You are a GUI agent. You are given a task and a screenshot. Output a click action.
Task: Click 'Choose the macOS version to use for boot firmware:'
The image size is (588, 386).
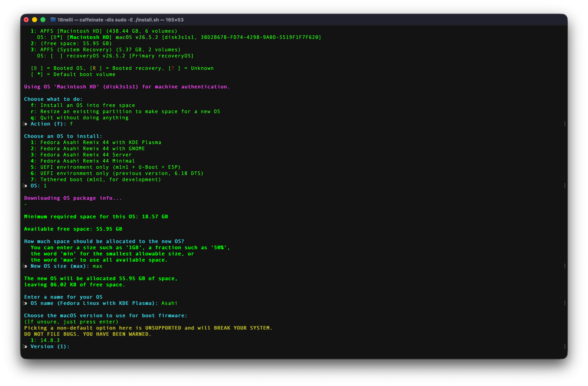click(106, 316)
